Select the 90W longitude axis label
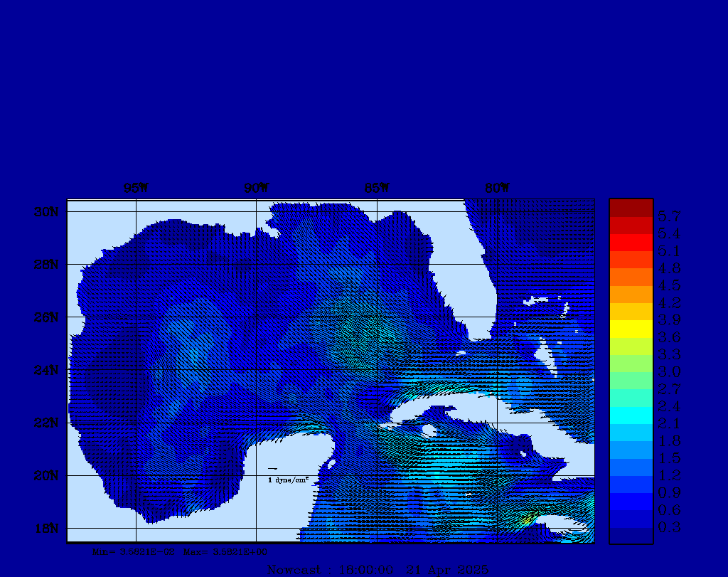The width and height of the screenshot is (728, 577). [x=256, y=189]
